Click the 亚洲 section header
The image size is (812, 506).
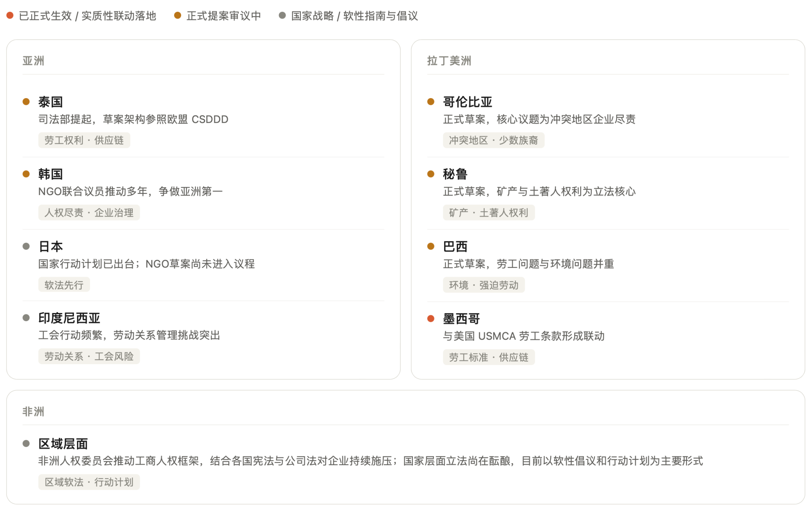point(33,61)
